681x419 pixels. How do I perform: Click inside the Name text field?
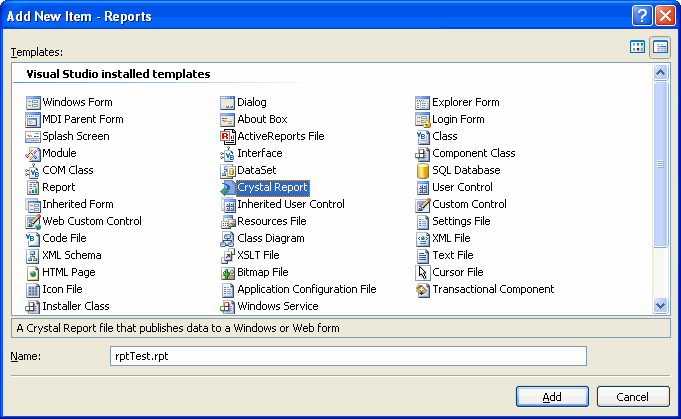347,356
